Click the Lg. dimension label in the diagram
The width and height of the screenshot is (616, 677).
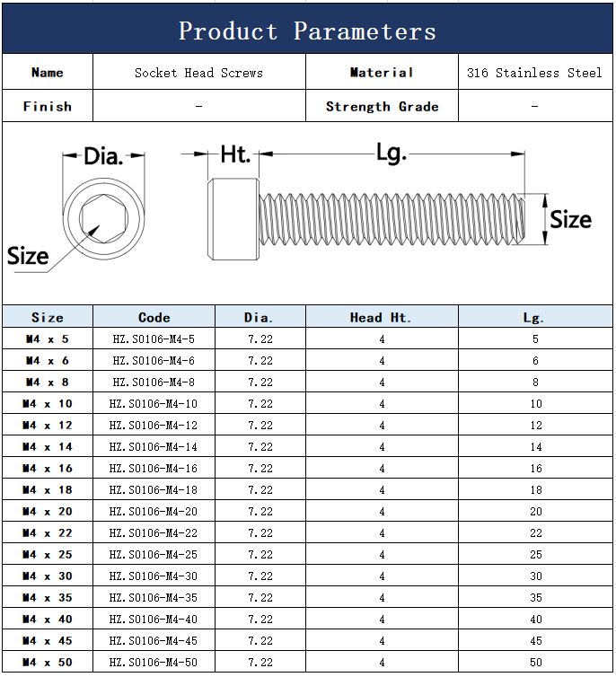tap(392, 154)
